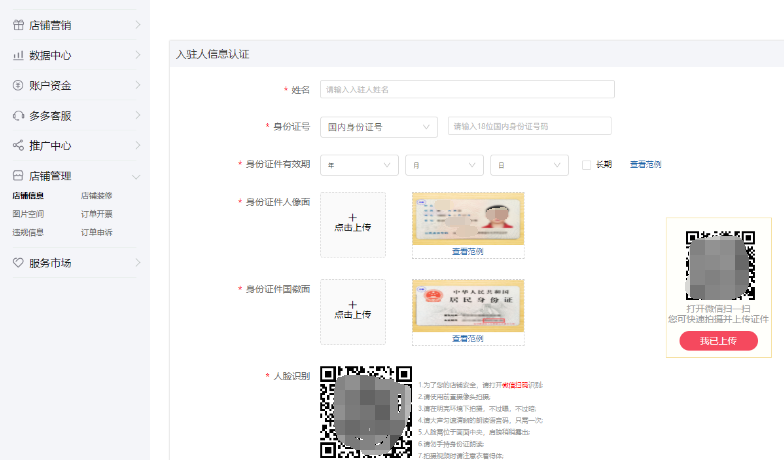Expand the 店铺营销 menu chevron

138,25
